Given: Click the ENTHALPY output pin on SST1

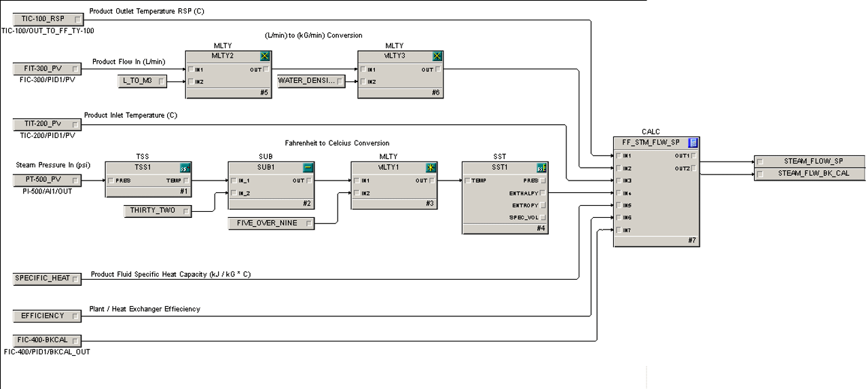Looking at the screenshot, I should 543,193.
